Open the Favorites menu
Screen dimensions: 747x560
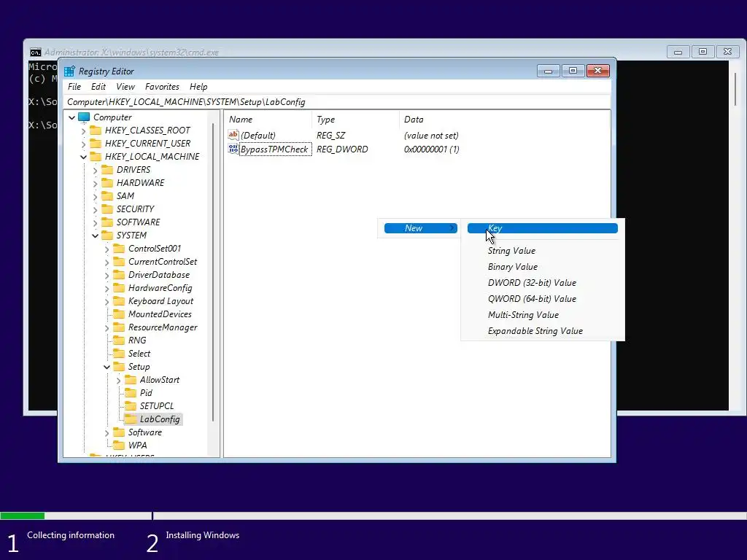click(x=163, y=87)
